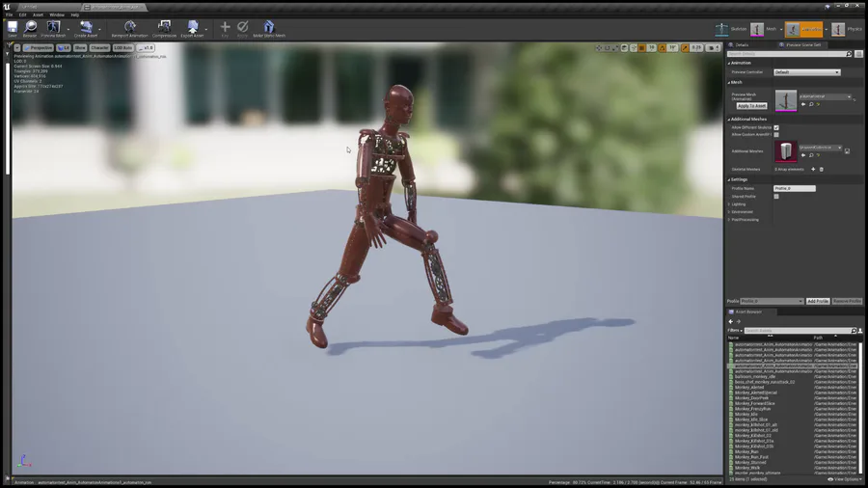Add element to Skeletal Meshes array
Screen dimensions: 868x488
[813, 170]
